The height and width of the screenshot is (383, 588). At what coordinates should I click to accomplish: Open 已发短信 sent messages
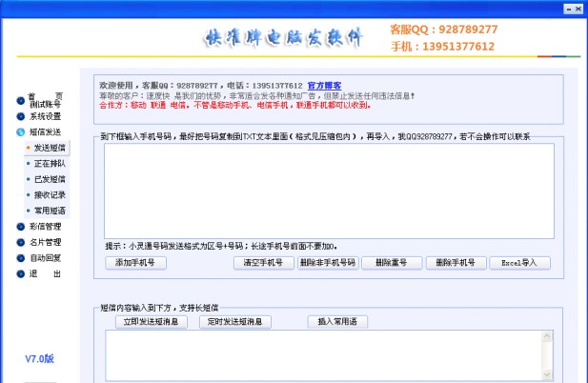(50, 179)
